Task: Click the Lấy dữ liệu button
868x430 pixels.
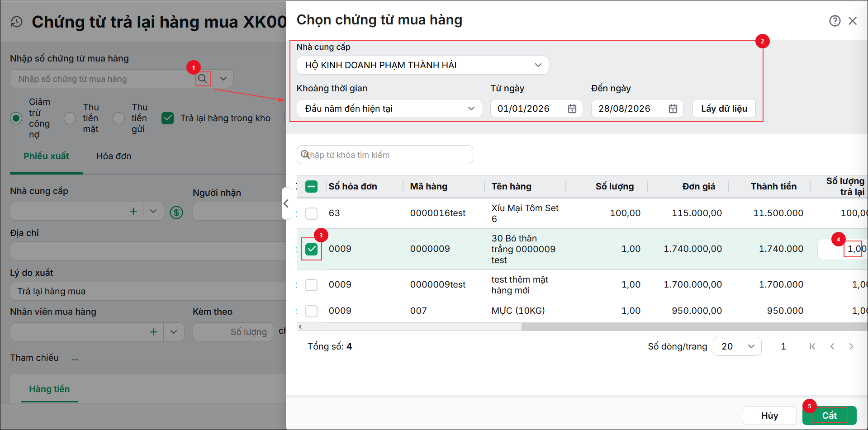Action: pyautogui.click(x=724, y=109)
